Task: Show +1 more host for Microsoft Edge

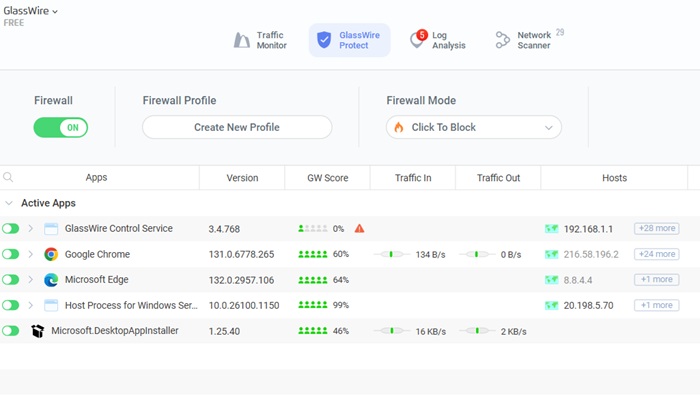Action: point(657,280)
